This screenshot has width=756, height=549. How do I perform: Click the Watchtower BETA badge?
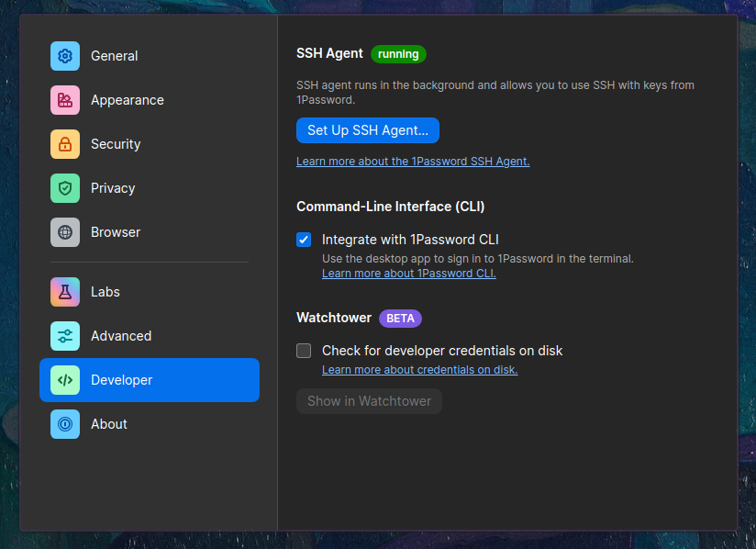pyautogui.click(x=400, y=318)
